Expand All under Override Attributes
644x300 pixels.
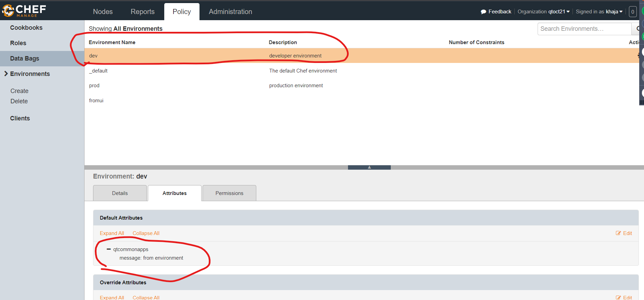pos(112,297)
